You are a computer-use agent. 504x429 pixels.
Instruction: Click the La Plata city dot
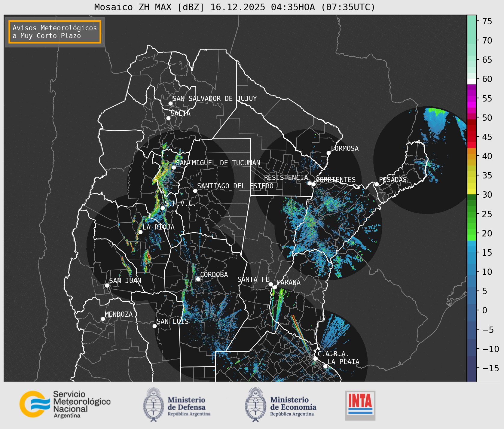325,366
